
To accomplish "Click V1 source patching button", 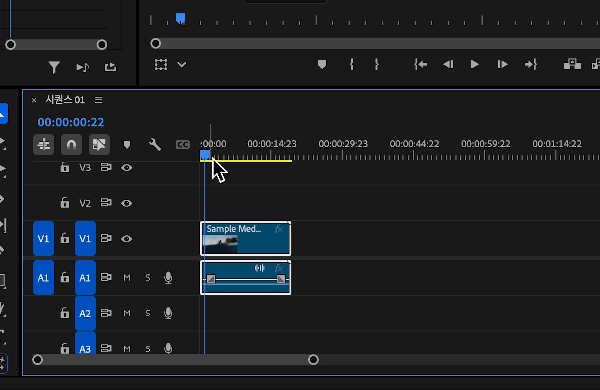I will tap(43, 238).
